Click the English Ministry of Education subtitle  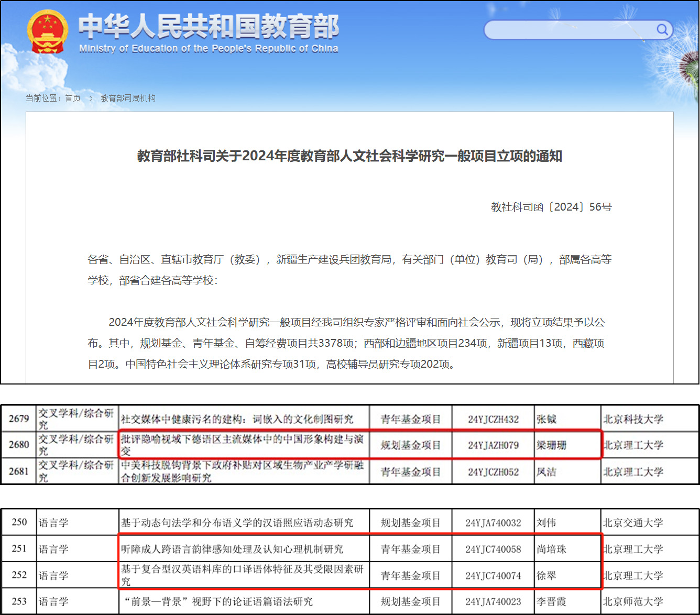[x=209, y=49]
